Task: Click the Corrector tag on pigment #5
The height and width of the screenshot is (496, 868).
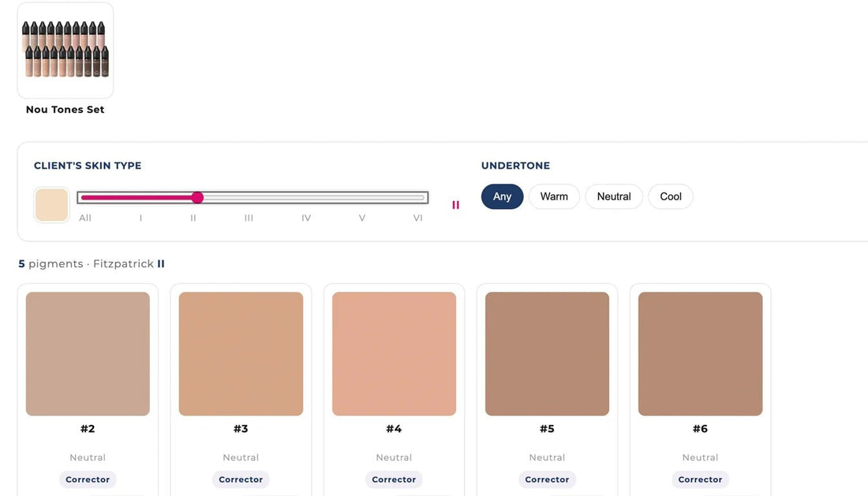Action: point(547,479)
